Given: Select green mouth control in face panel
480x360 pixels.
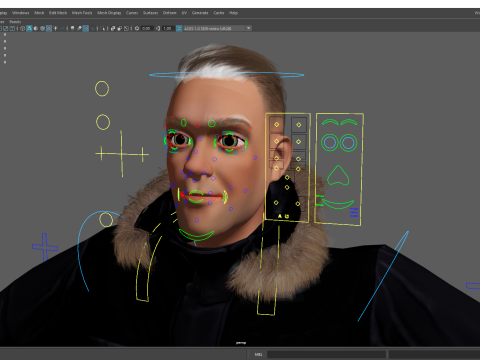Looking at the screenshot, I should tap(337, 204).
